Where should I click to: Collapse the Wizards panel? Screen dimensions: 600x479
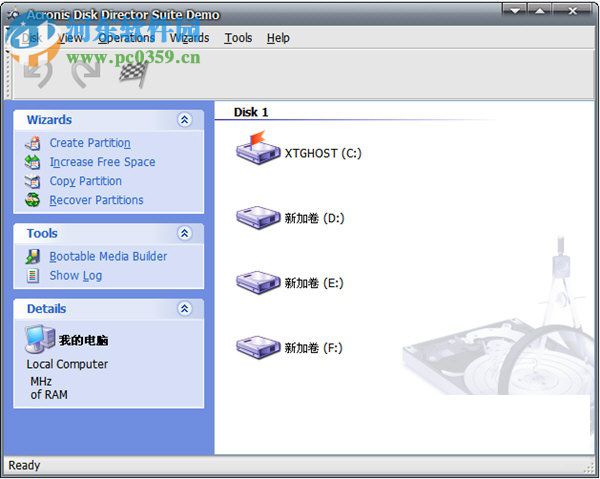click(185, 120)
